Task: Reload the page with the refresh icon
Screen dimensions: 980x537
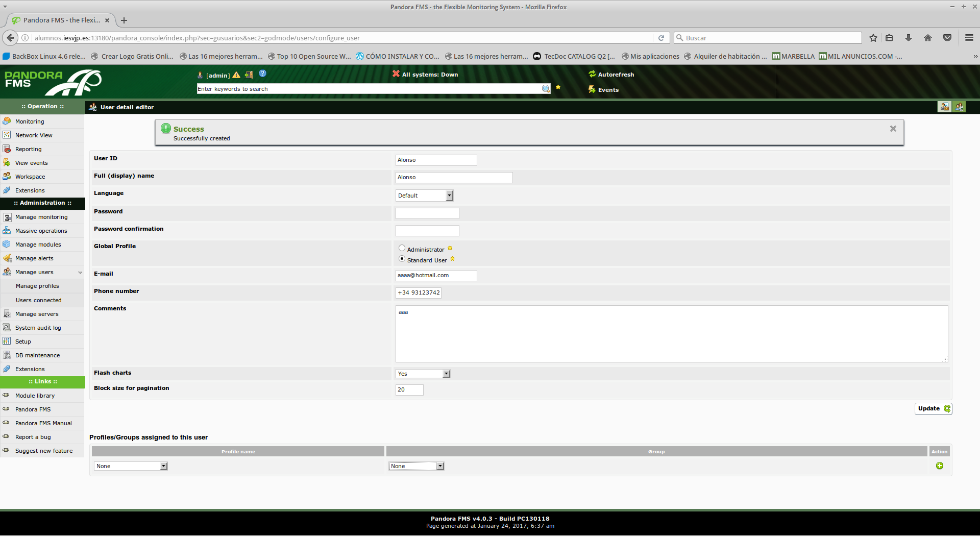Action: click(661, 38)
